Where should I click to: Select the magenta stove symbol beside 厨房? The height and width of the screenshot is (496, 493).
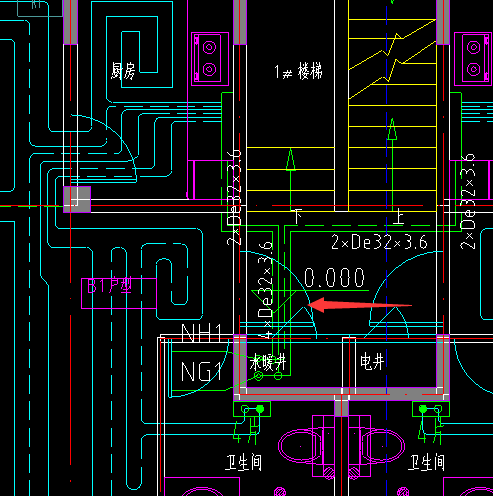point(210,59)
